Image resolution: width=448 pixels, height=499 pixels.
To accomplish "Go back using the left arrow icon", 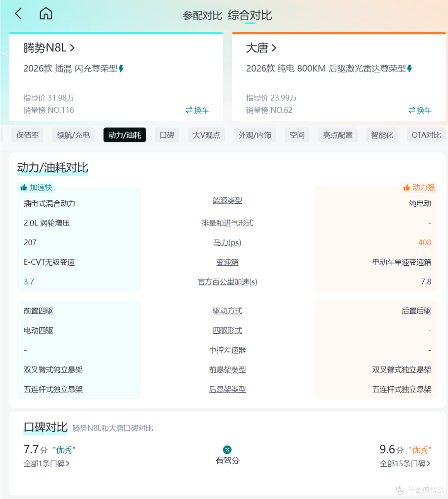I will (x=18, y=14).
